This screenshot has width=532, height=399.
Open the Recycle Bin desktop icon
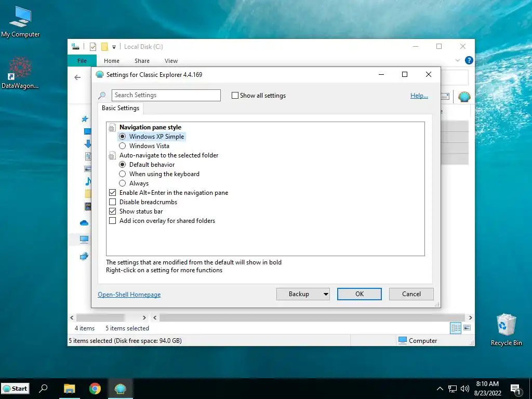pos(506,329)
